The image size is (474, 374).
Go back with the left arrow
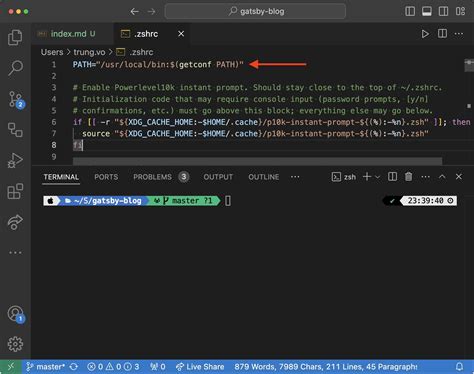point(134,12)
